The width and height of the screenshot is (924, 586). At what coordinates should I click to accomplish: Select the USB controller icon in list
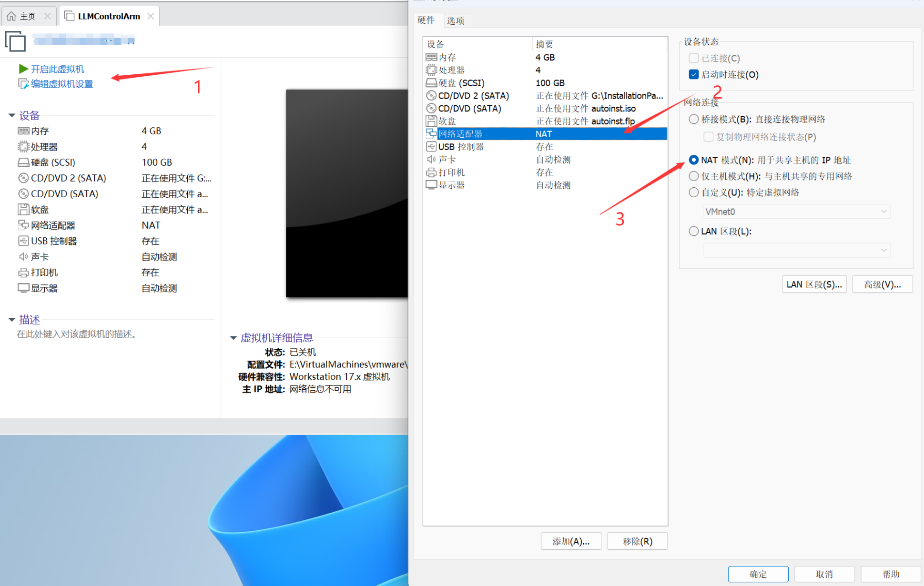point(431,147)
